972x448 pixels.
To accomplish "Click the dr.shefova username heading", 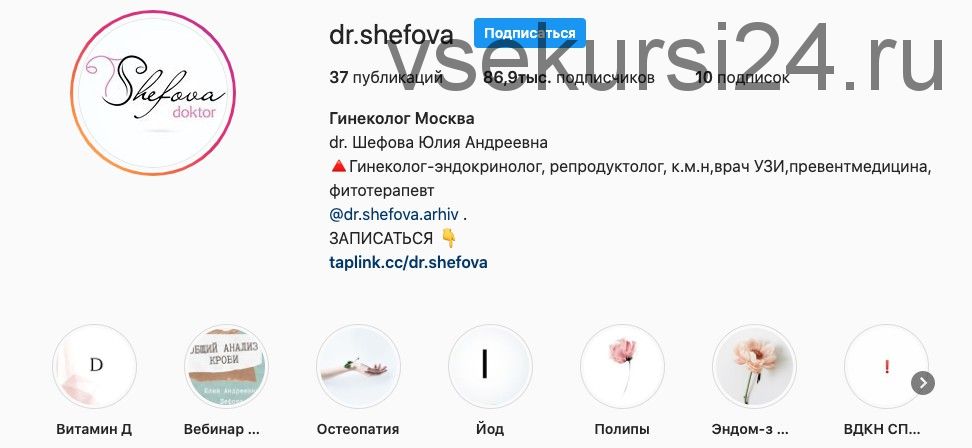I will tap(391, 35).
